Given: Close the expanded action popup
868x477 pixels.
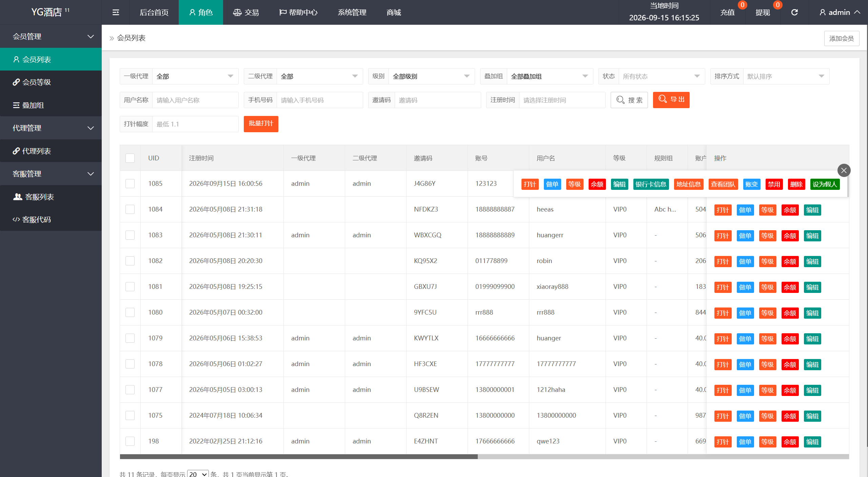Looking at the screenshot, I should pos(844,171).
